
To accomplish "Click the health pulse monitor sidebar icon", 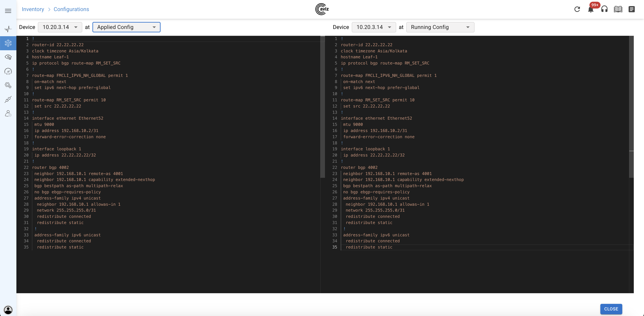I will [8, 29].
